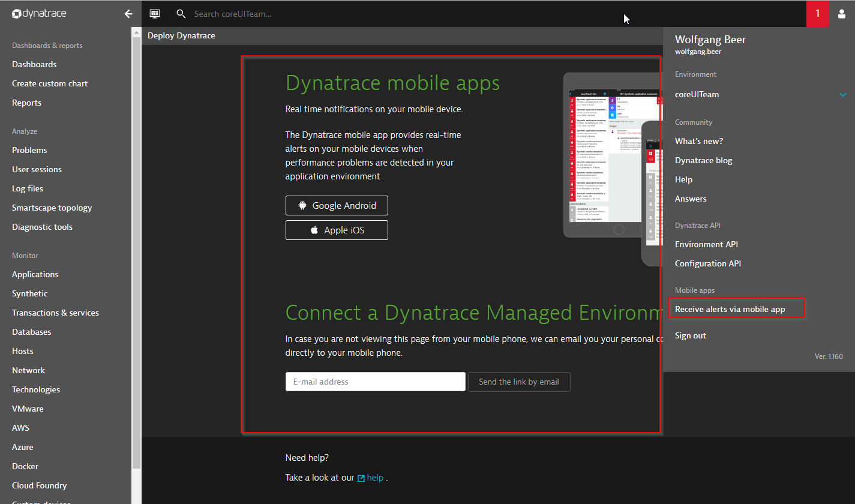Image resolution: width=855 pixels, height=504 pixels.
Task: Open the red problems counter badge
Action: pyautogui.click(x=817, y=14)
